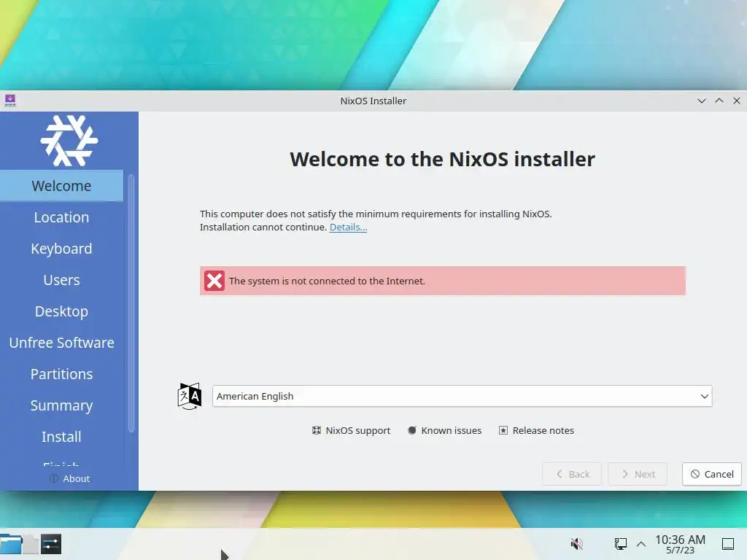
Task: Select the Desktop step in sidebar
Action: [61, 311]
